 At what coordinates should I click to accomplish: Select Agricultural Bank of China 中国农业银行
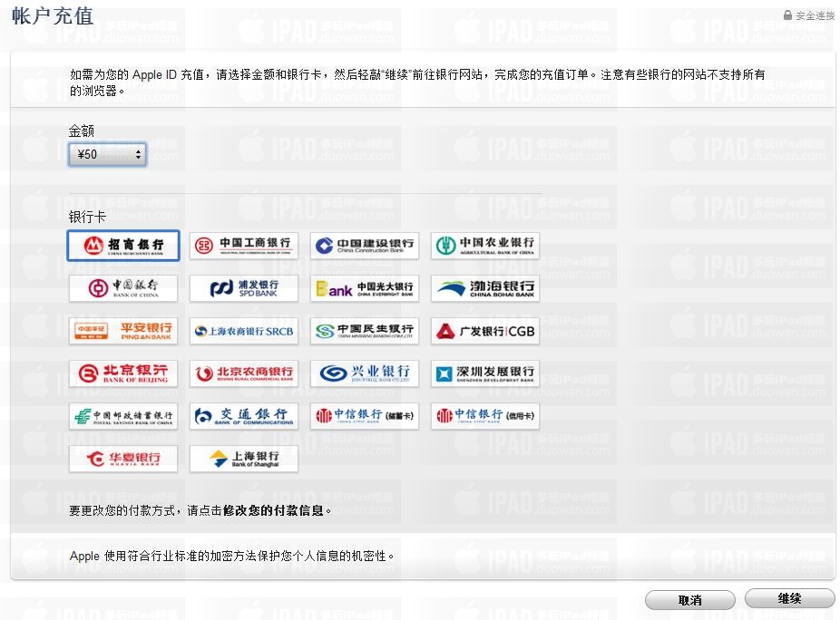tap(484, 246)
